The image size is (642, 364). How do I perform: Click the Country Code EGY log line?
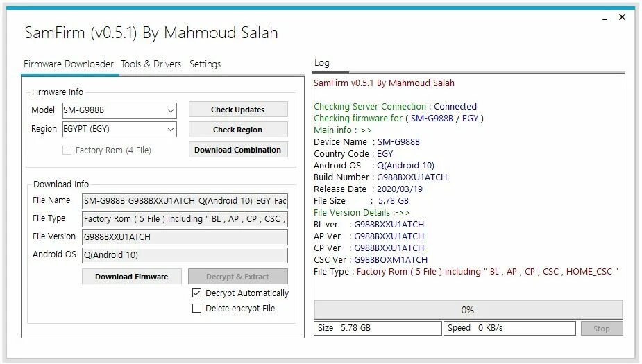pos(353,154)
